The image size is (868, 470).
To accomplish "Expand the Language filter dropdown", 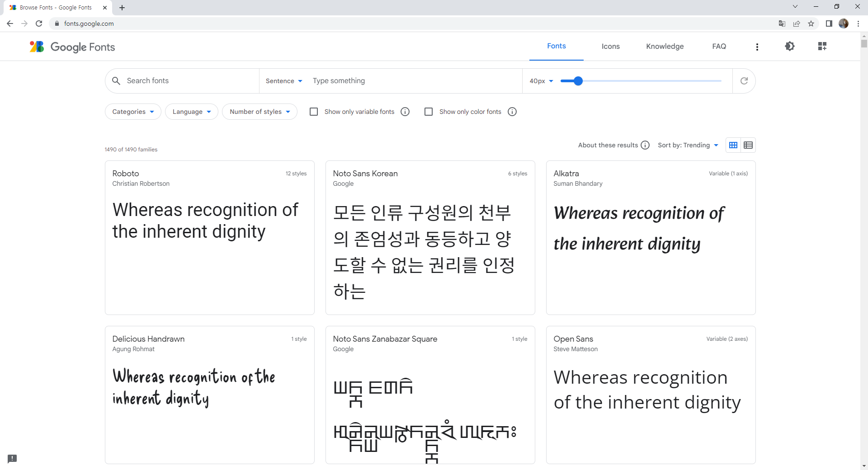I will tap(192, 112).
